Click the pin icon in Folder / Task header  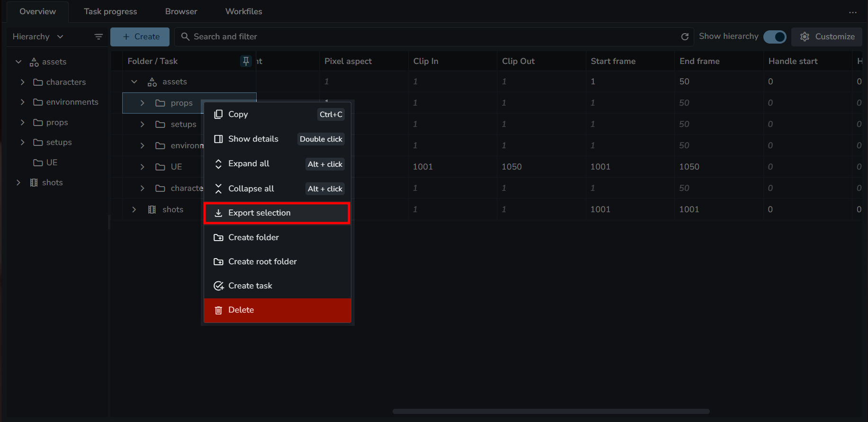(246, 61)
